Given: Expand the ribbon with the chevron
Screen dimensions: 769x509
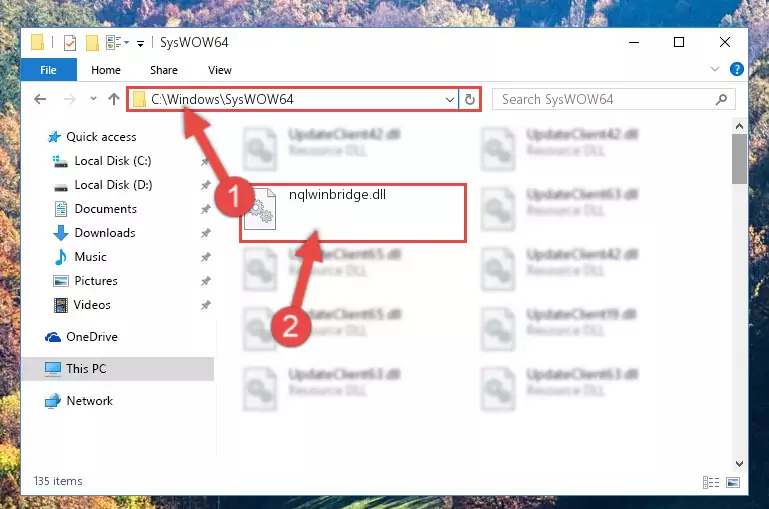Looking at the screenshot, I should point(715,69).
